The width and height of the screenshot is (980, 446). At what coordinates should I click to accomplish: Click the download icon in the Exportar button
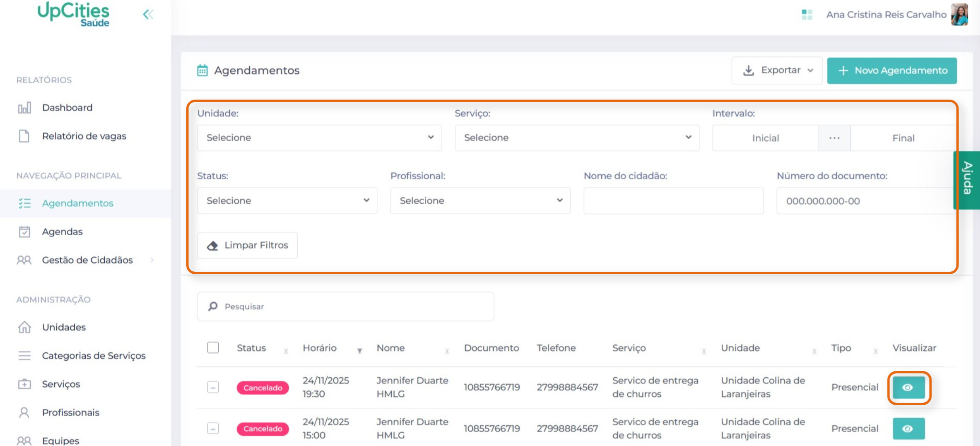pyautogui.click(x=749, y=70)
